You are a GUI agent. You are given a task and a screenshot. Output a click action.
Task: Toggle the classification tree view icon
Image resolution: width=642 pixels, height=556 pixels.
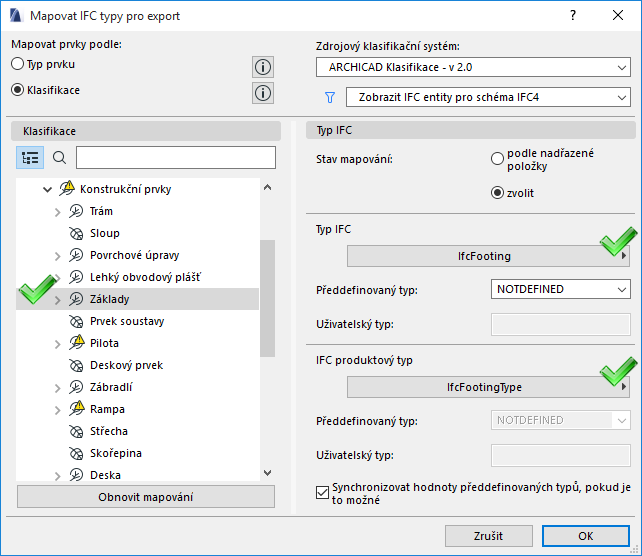coord(31,157)
